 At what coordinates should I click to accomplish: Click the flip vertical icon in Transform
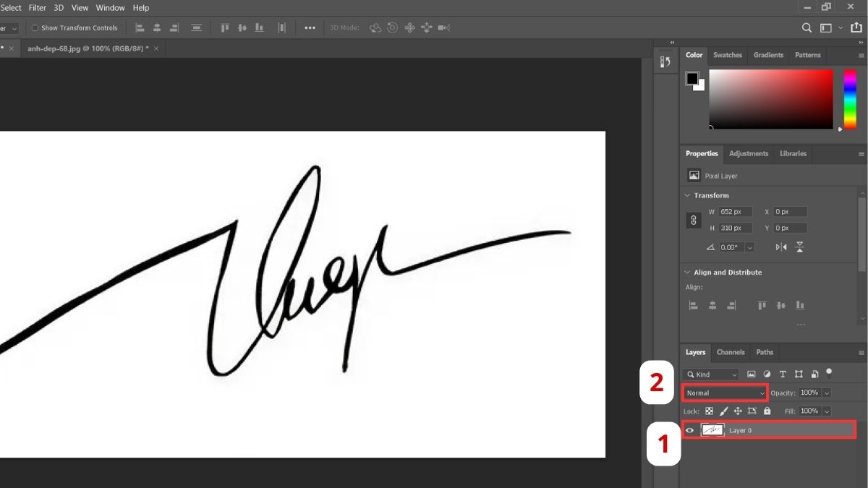click(799, 247)
